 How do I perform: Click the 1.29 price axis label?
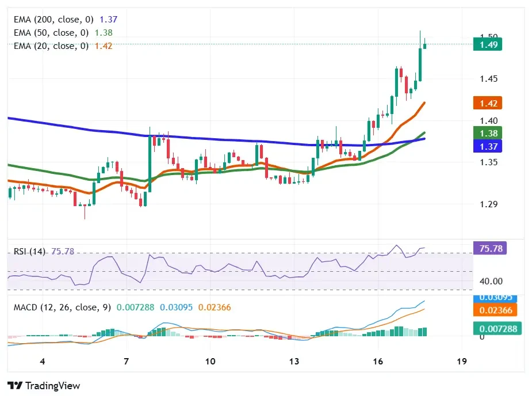tap(488, 204)
